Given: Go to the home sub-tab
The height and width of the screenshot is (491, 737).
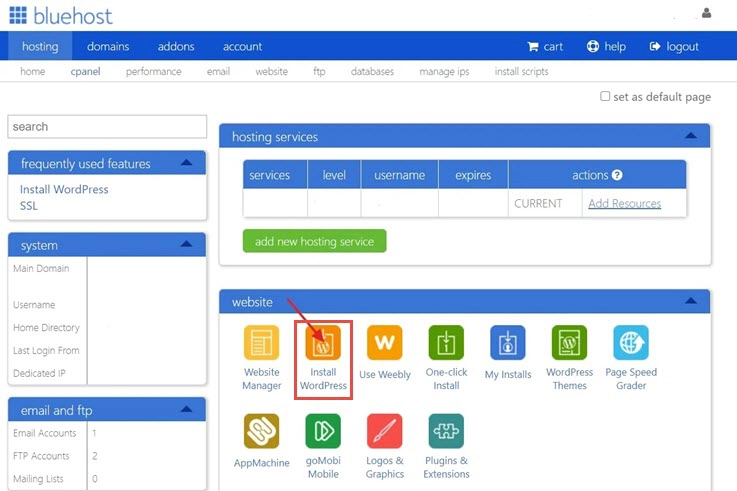Looking at the screenshot, I should [32, 71].
